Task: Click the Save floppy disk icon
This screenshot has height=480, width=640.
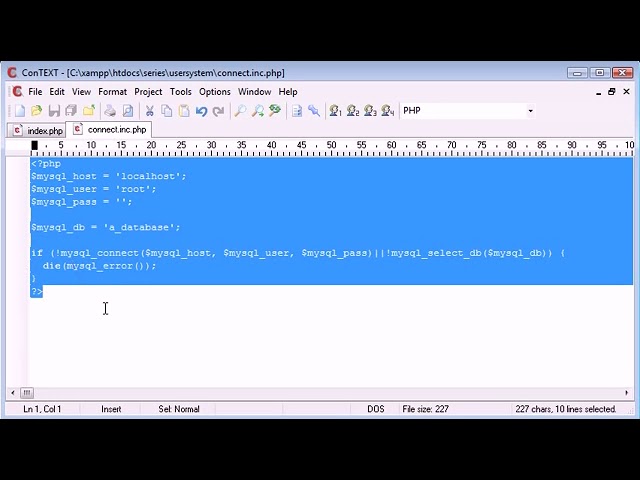Action: [x=54, y=111]
